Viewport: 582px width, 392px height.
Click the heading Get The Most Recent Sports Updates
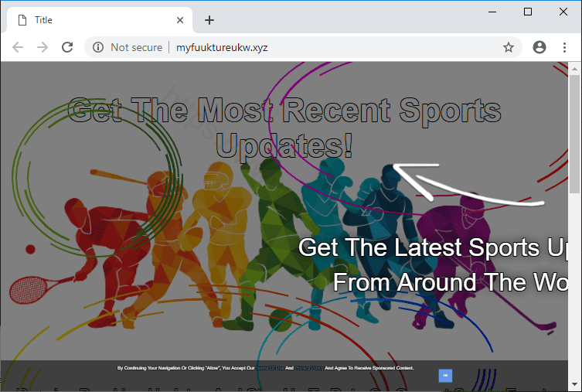pos(284,128)
